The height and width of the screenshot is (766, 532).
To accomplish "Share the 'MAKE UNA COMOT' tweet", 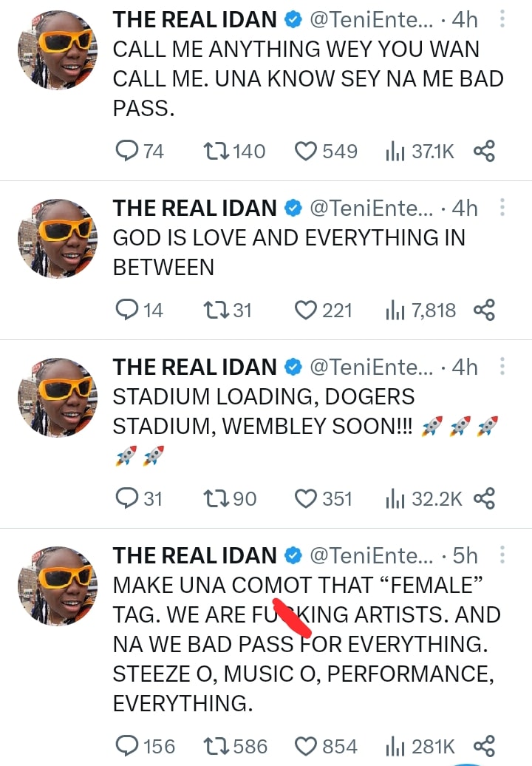I will click(x=483, y=746).
